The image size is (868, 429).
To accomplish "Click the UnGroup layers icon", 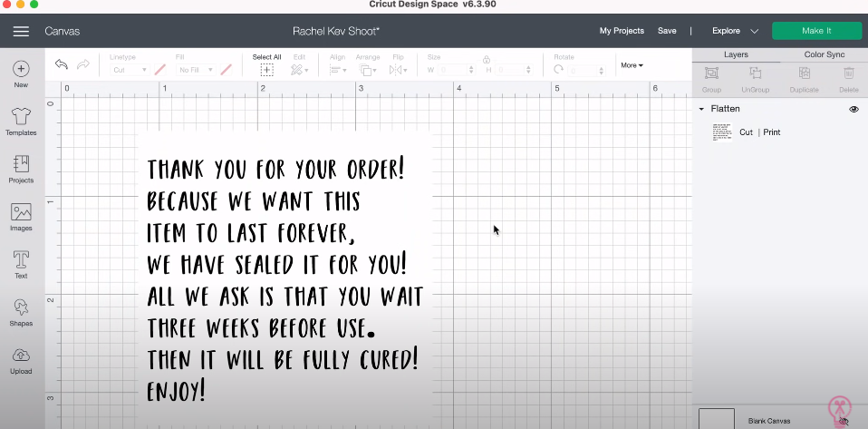I will (x=755, y=73).
